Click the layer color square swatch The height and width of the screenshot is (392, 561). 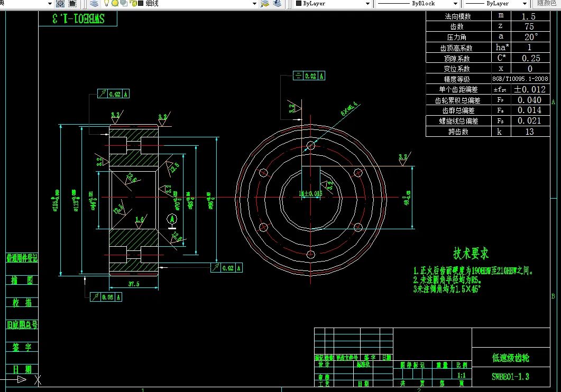coord(141,3)
